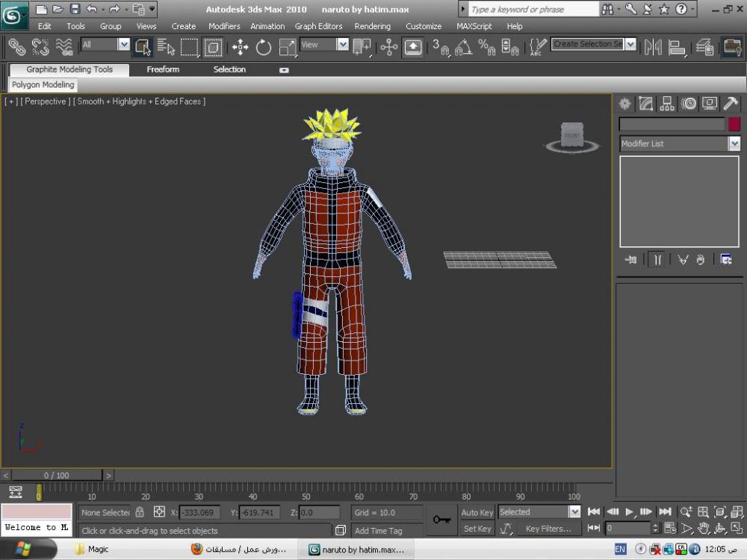Click the object color swatch
The height and width of the screenshot is (560, 747).
pos(734,124)
